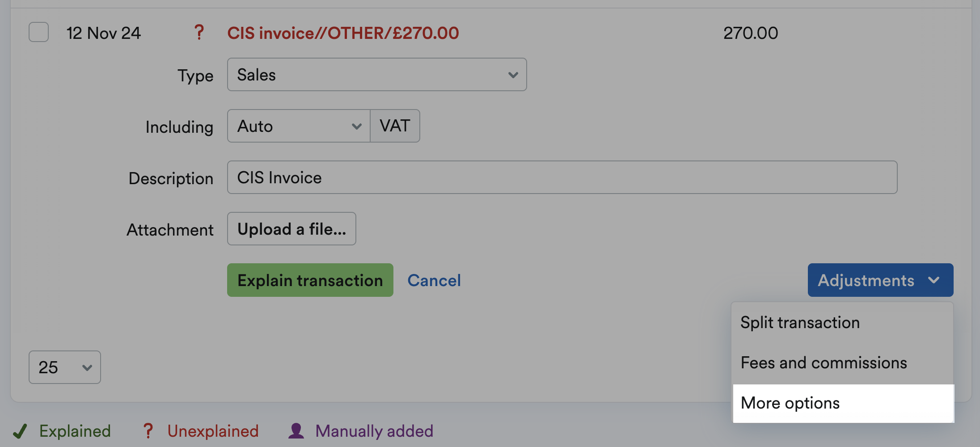Select Fees and commissions menu option
980x447 pixels.
click(x=824, y=363)
